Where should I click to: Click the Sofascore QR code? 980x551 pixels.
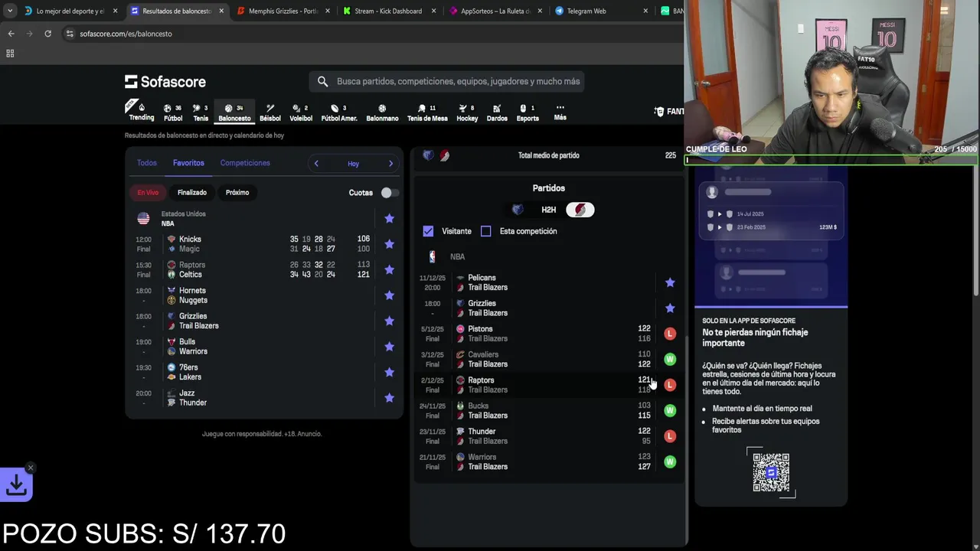pyautogui.click(x=771, y=472)
